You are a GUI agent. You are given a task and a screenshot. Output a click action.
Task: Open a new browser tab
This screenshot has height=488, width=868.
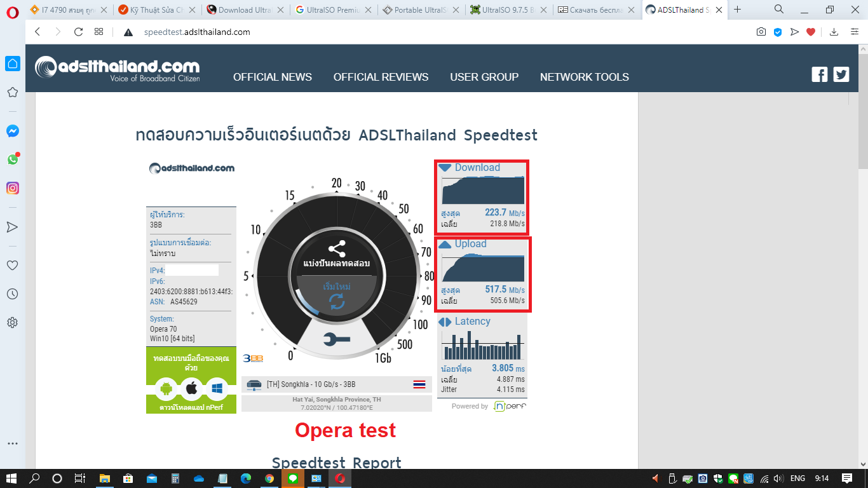click(x=737, y=10)
